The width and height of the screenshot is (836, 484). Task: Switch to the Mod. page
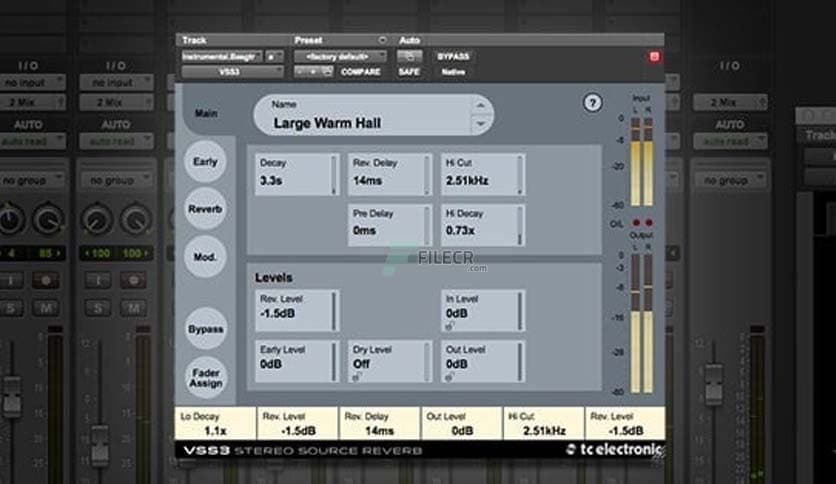click(x=205, y=257)
